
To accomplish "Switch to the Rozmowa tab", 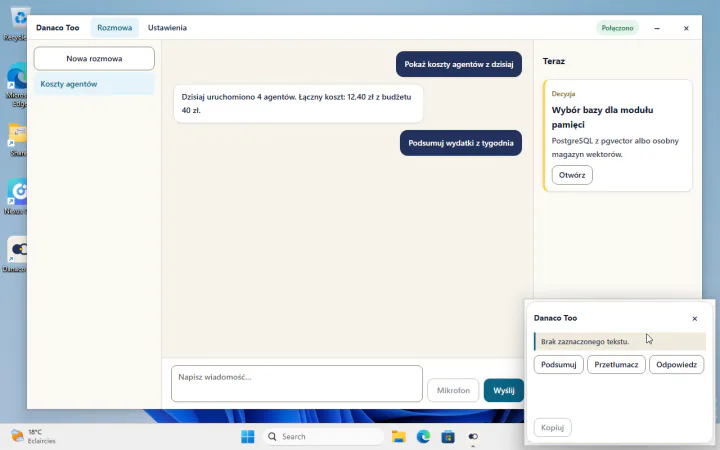I will pos(114,28).
